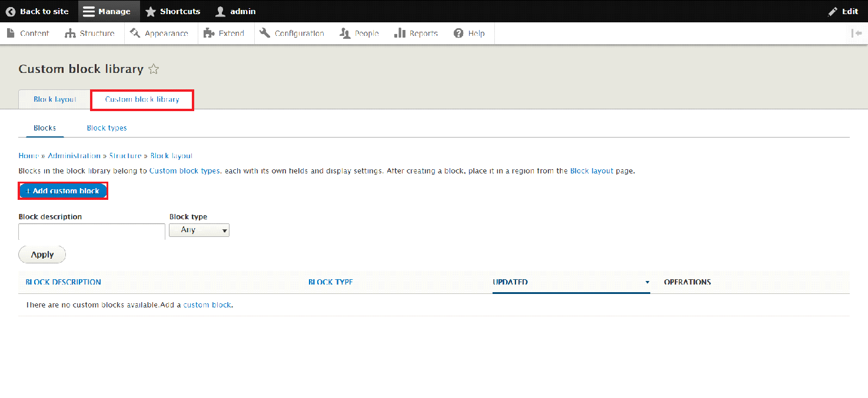Switch to the Block types subtab

(x=107, y=128)
